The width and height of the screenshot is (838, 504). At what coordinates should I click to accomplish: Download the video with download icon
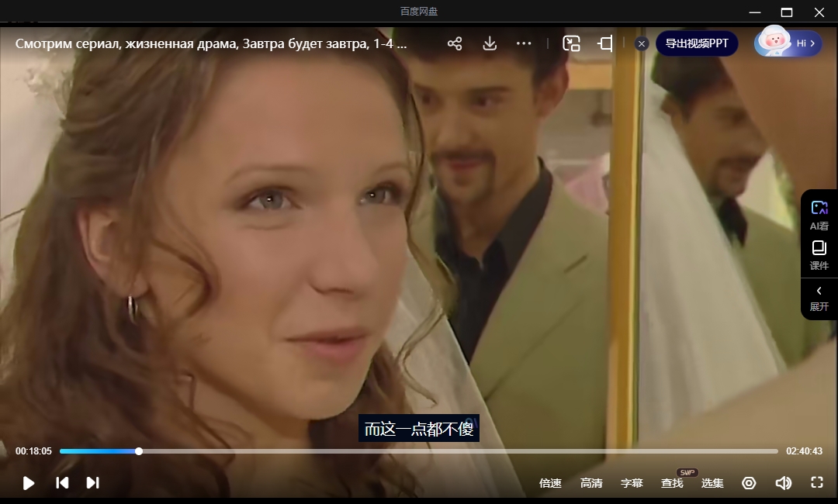pos(490,43)
